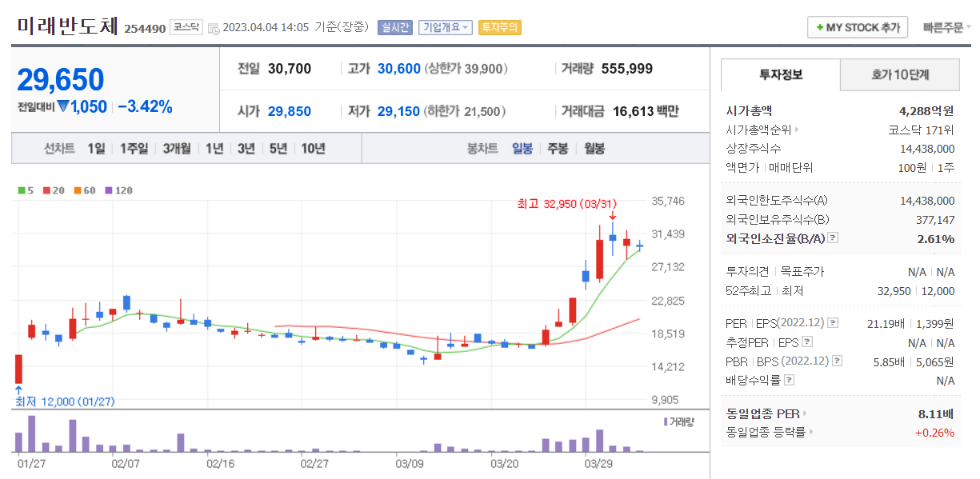Screen dimensions: 980x479
Task: Click the 투자주의 badge
Action: point(499,27)
